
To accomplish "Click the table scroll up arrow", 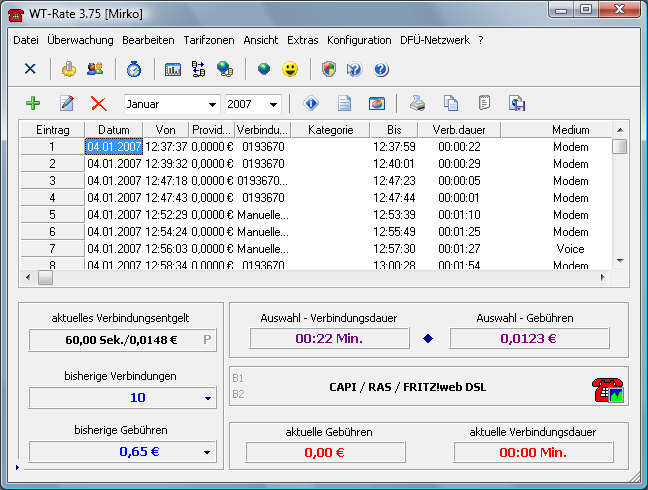I will [x=620, y=130].
